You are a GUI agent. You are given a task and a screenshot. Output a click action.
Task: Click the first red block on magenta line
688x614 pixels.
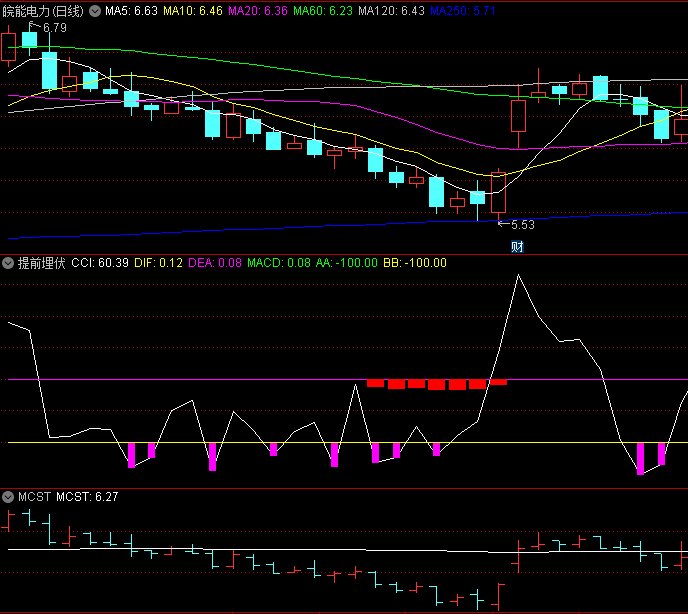pos(375,383)
